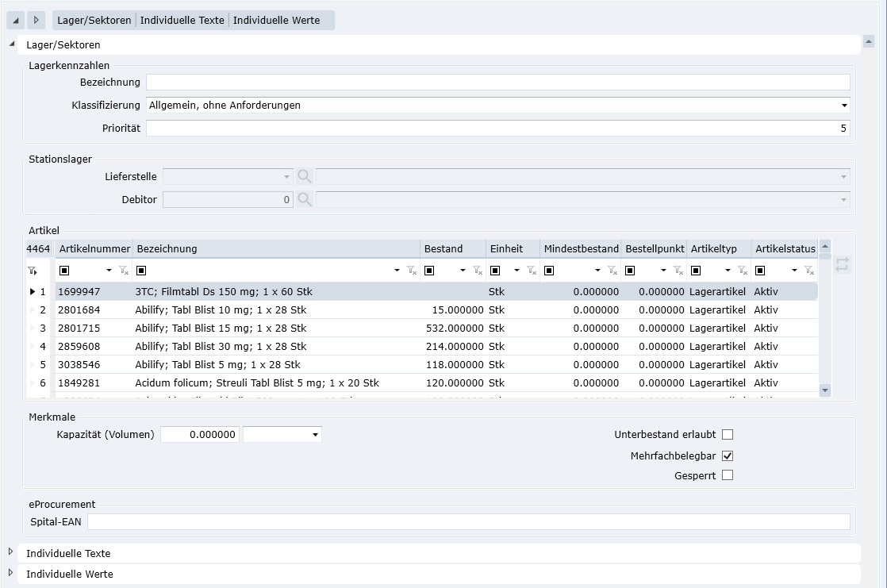
Task: Click the back navigation arrow icon
Action: click(16, 20)
